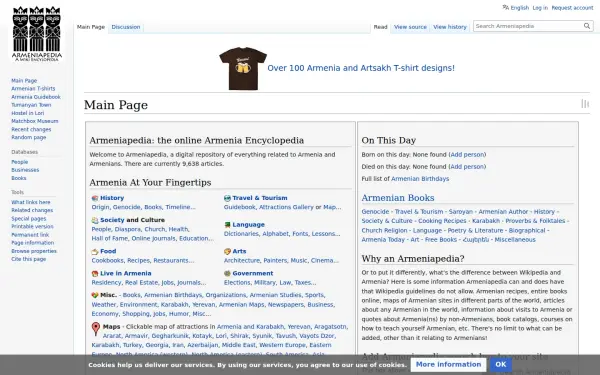The width and height of the screenshot is (600, 375).
Task: Open Armenian Birthdays full list link
Action: pyautogui.click(x=420, y=179)
